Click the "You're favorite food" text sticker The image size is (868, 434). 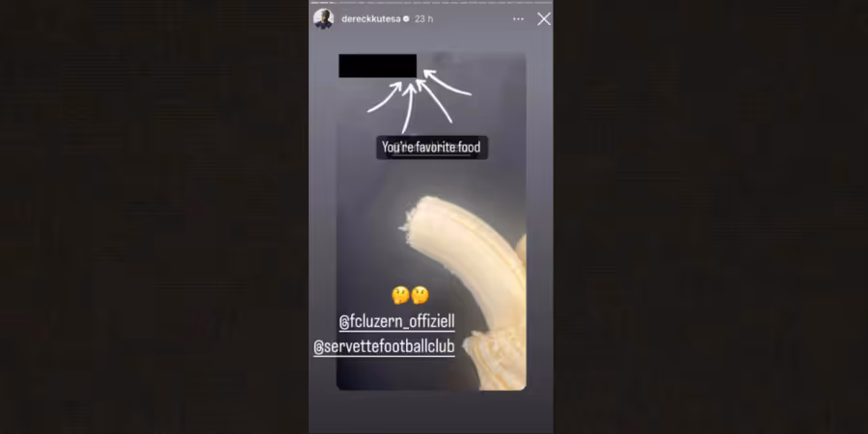point(432,148)
